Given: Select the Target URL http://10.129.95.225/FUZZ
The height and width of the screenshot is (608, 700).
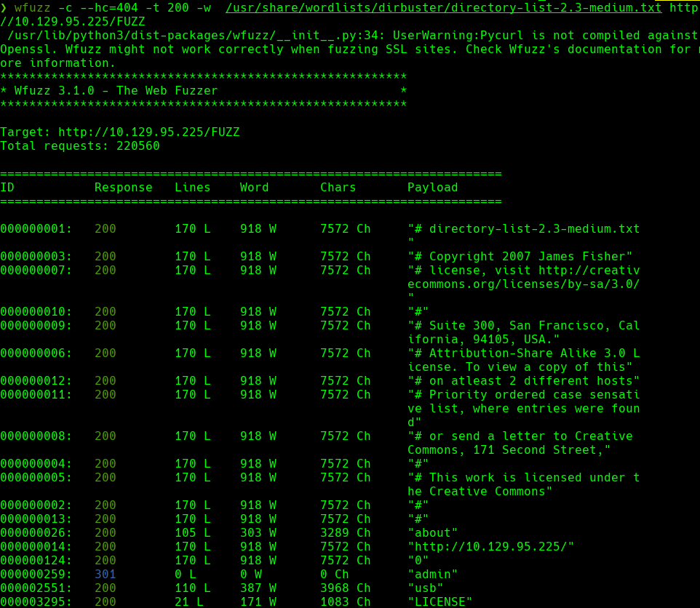Looking at the screenshot, I should point(148,132).
